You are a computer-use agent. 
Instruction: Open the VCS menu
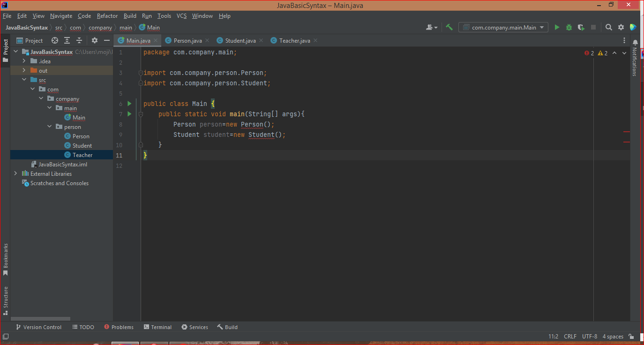point(181,16)
